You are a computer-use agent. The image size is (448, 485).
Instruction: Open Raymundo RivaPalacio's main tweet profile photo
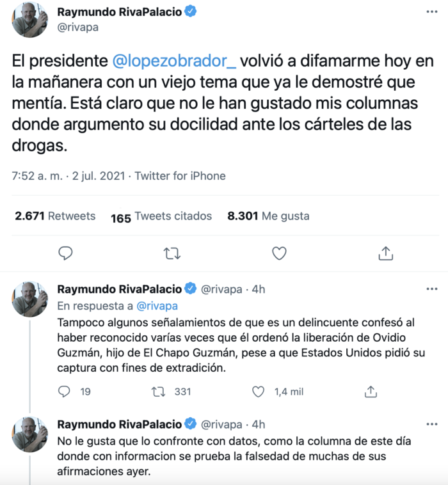pyautogui.click(x=29, y=20)
